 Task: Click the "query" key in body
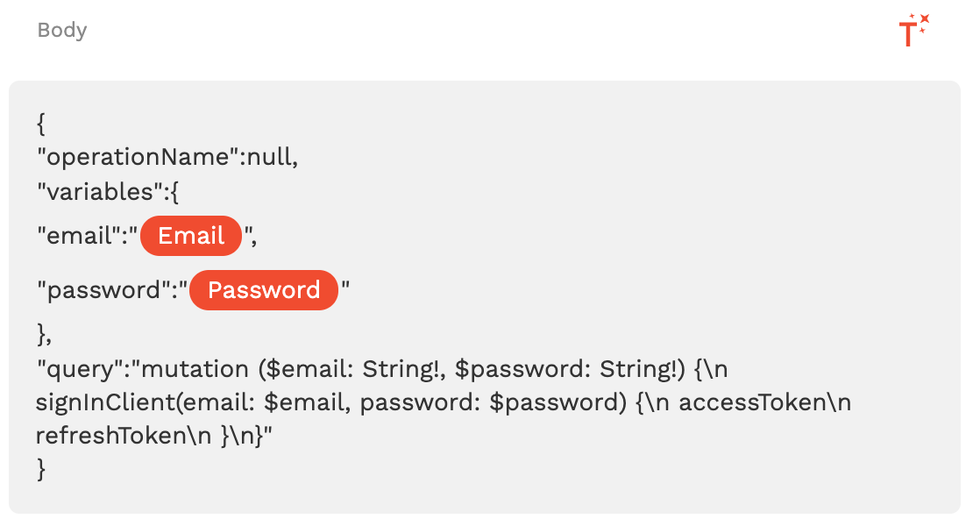pyautogui.click(x=73, y=369)
